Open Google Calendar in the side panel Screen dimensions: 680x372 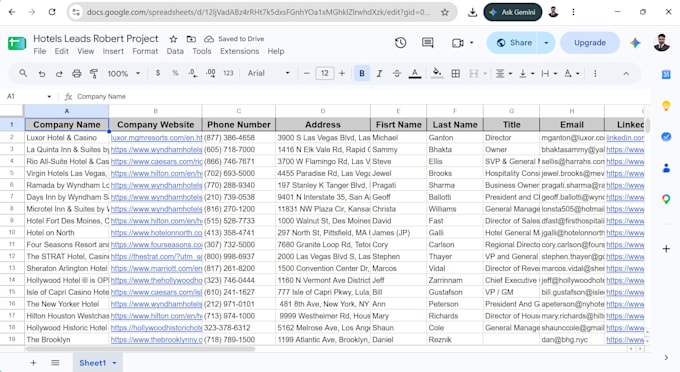pyautogui.click(x=666, y=75)
